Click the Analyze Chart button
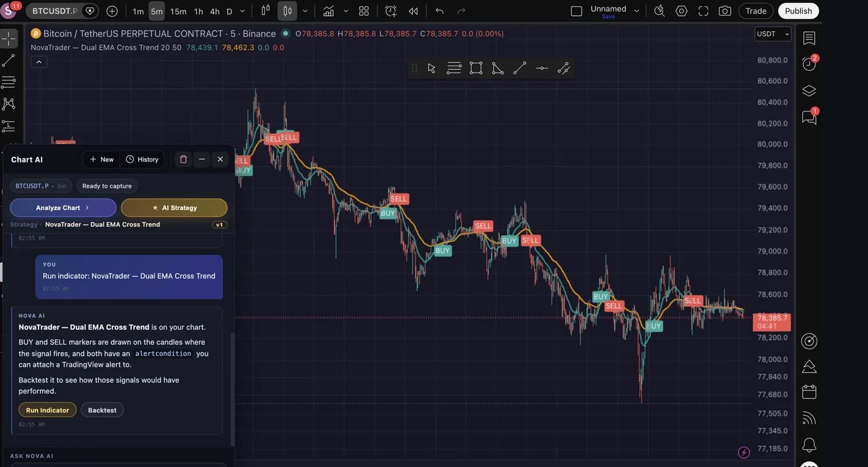 (x=63, y=208)
